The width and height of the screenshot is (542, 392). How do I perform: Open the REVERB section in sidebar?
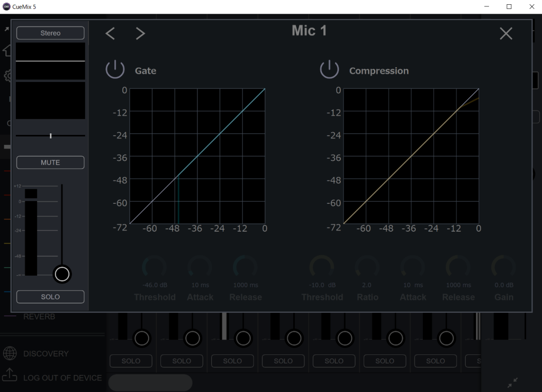tap(39, 317)
